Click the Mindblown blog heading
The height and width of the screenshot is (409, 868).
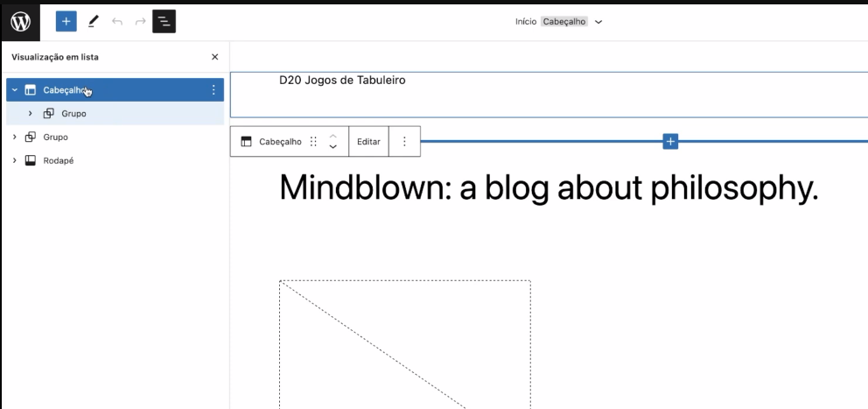pos(549,187)
